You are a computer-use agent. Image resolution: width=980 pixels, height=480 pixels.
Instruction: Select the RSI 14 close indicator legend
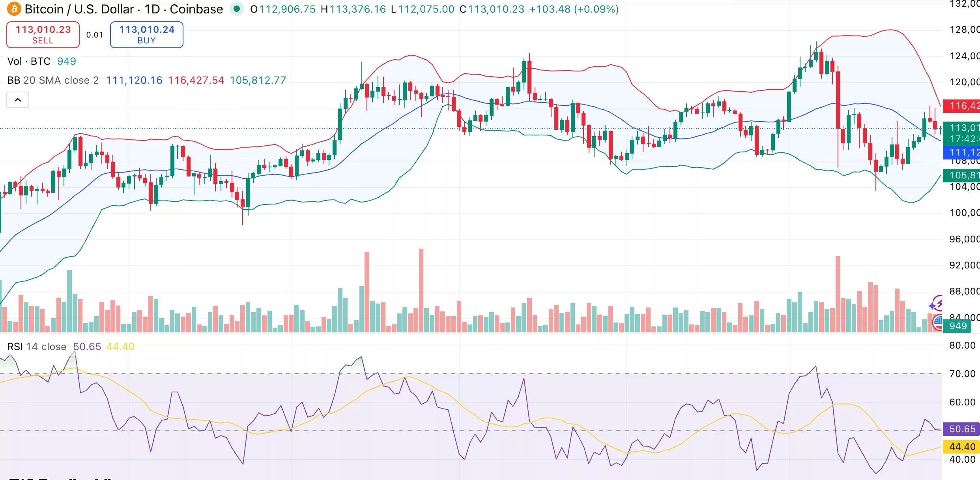click(37, 347)
